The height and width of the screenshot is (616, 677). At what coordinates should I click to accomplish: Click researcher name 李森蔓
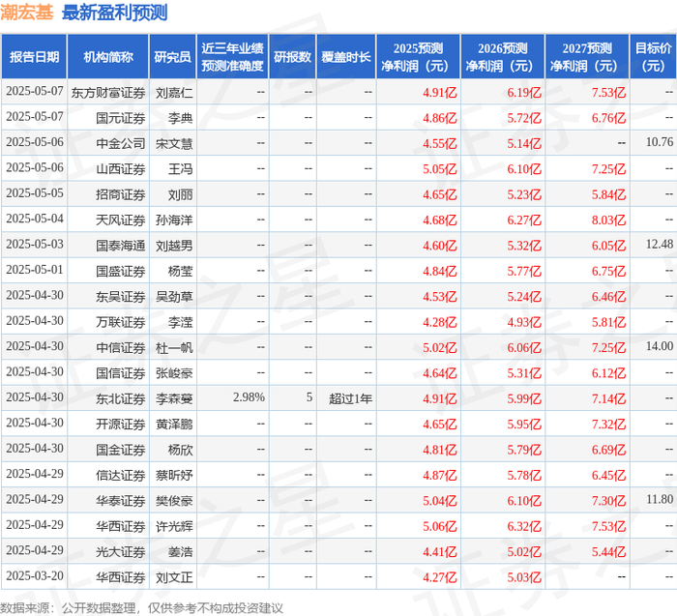174,398
